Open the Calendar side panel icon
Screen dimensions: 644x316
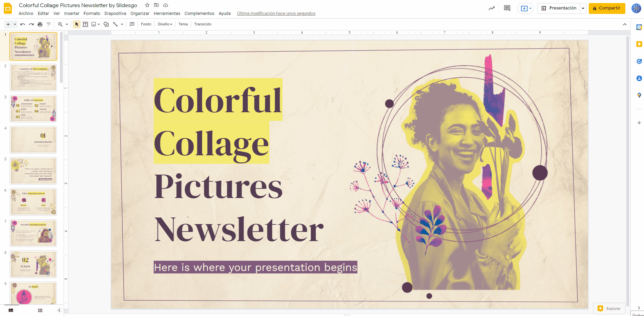639,27
